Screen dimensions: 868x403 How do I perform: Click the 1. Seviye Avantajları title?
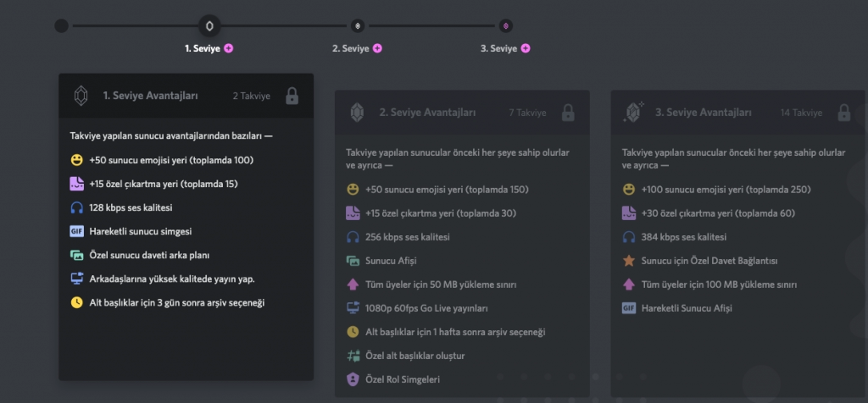pos(151,96)
